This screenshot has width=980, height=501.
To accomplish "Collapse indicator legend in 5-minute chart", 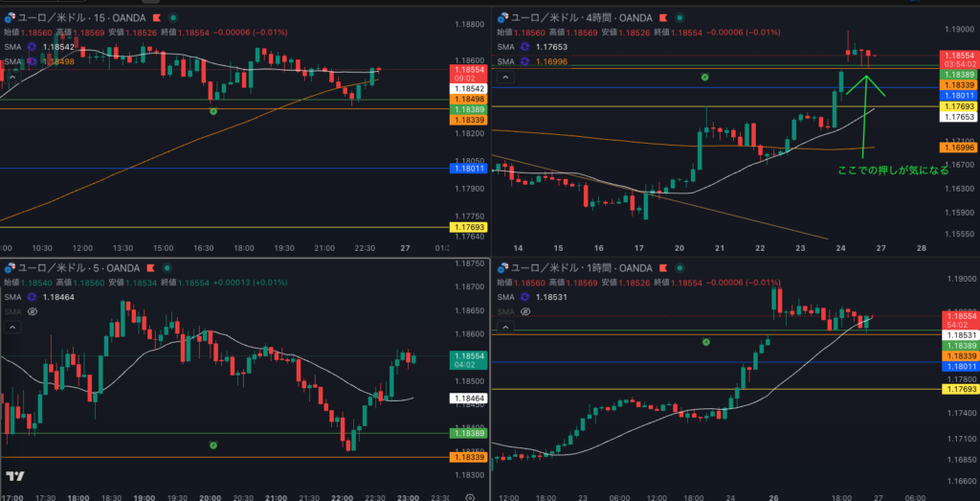I will [x=12, y=327].
